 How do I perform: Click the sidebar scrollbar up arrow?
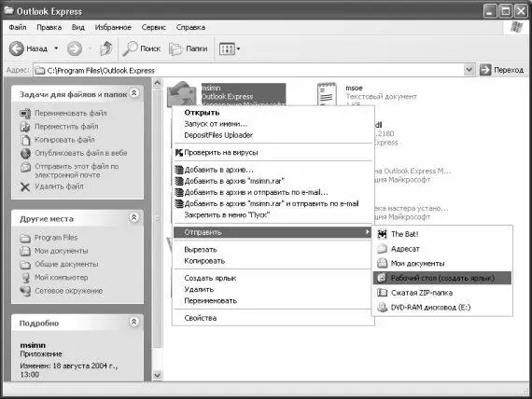(x=157, y=83)
